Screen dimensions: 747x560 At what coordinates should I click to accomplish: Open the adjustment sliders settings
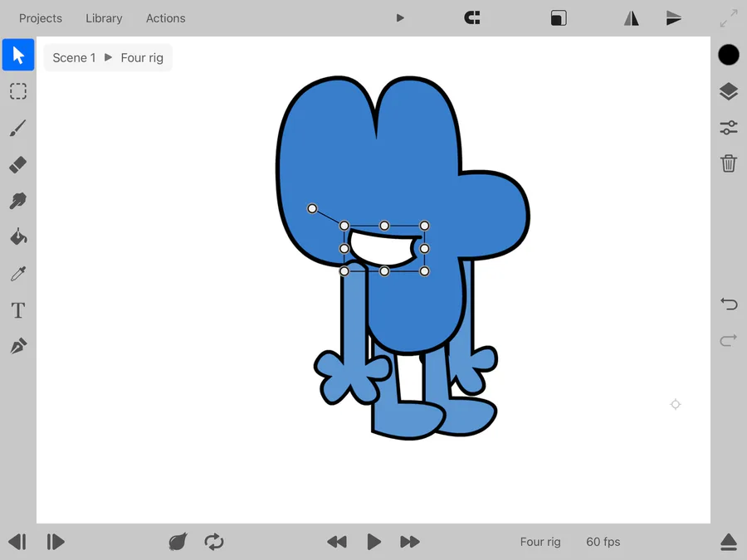pyautogui.click(x=729, y=128)
